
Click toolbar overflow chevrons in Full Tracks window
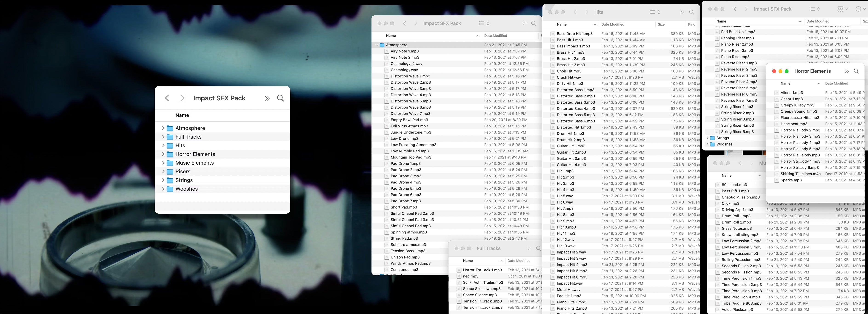click(529, 249)
